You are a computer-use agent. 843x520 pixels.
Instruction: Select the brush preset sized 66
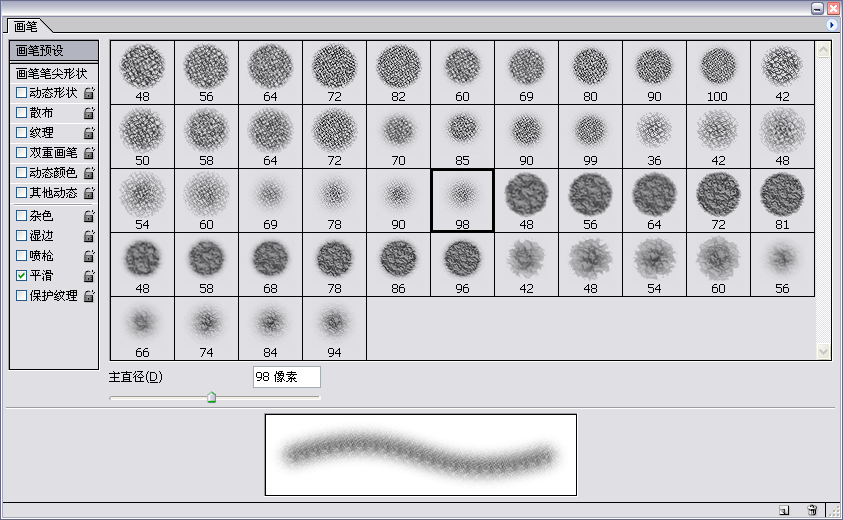142,329
